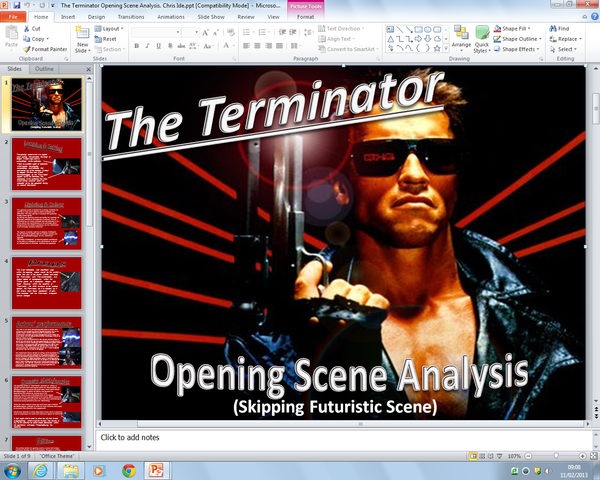Click the Find binoculars icon
This screenshot has height=480, width=600.
pos(553,28)
